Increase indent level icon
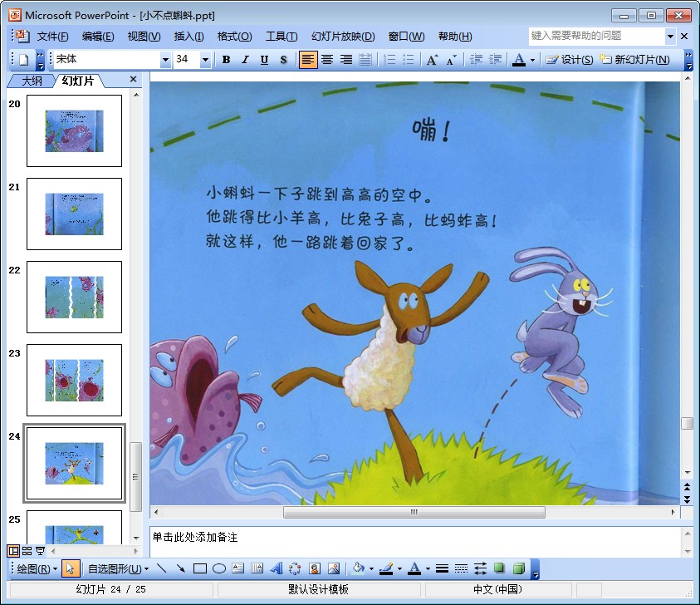The width and height of the screenshot is (700, 605). click(x=495, y=60)
